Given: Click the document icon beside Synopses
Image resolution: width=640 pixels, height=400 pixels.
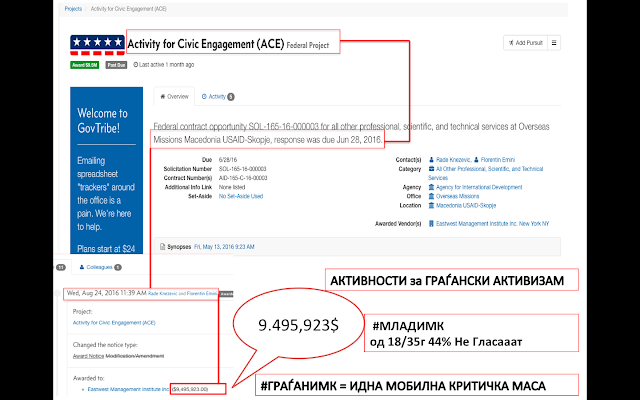Looking at the screenshot, I should click(162, 247).
